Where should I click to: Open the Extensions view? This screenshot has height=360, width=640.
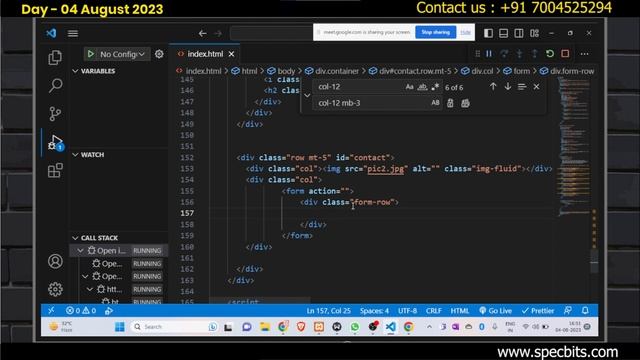[55, 171]
